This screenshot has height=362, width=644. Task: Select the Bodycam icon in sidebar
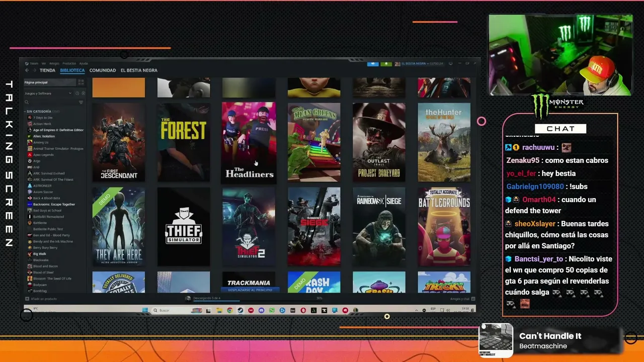[x=30, y=285]
